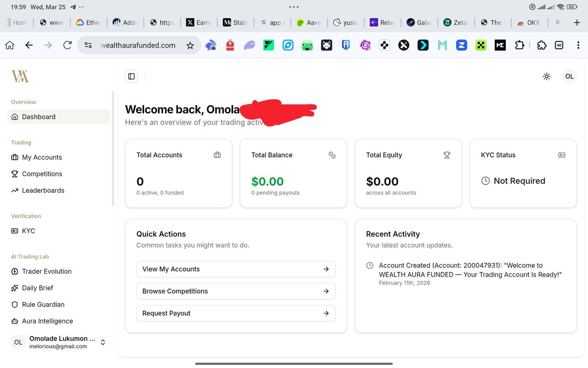Toggle light/dark theme with sun icon

click(x=547, y=76)
